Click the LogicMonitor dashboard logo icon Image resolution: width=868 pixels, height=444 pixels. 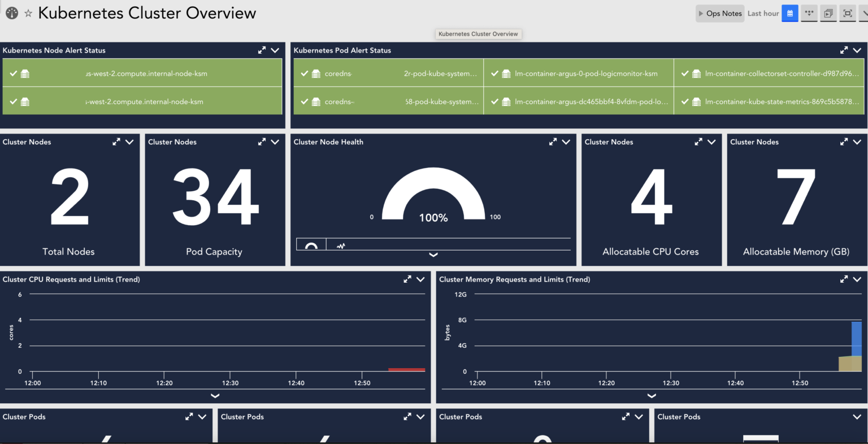pos(11,12)
